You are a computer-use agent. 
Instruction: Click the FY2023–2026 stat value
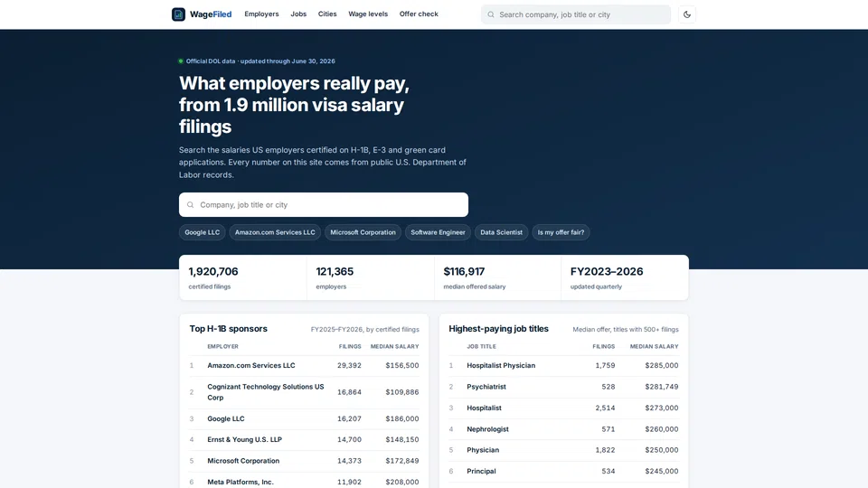point(606,271)
